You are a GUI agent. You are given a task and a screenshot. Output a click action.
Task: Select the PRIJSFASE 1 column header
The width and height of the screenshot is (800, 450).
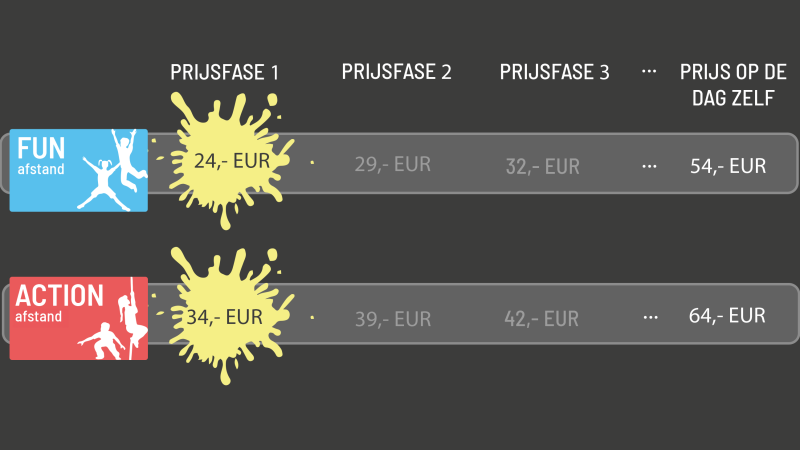point(224,72)
